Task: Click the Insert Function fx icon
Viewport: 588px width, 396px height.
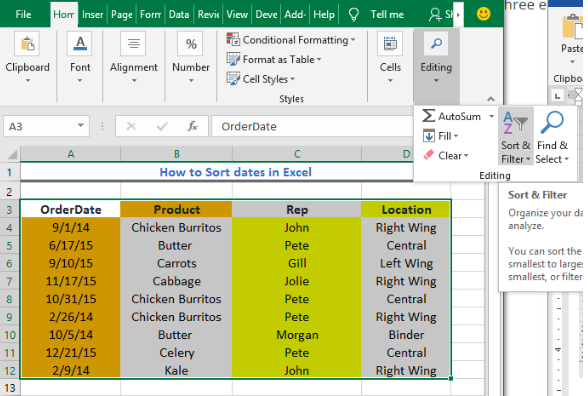Action: (x=192, y=126)
